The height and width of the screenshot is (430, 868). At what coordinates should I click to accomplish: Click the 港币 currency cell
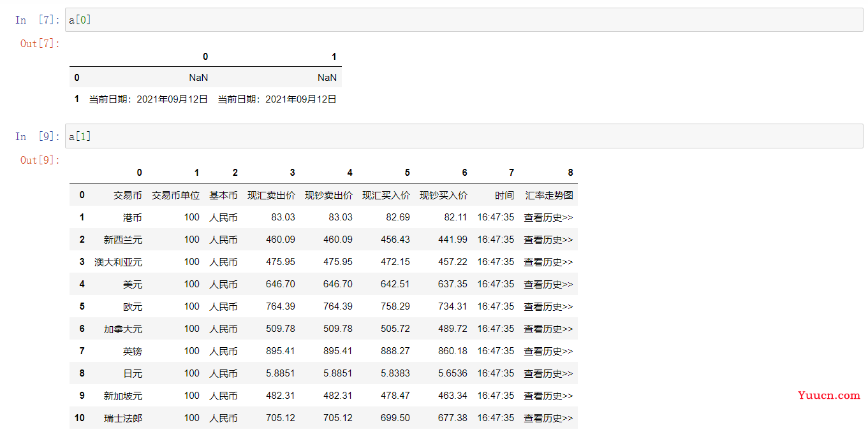(133, 217)
